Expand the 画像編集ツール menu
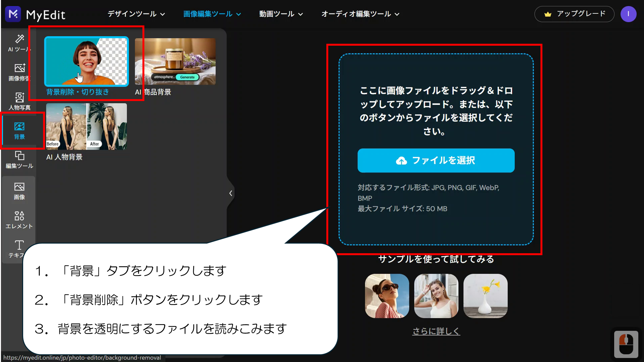The image size is (644, 362). click(x=212, y=14)
